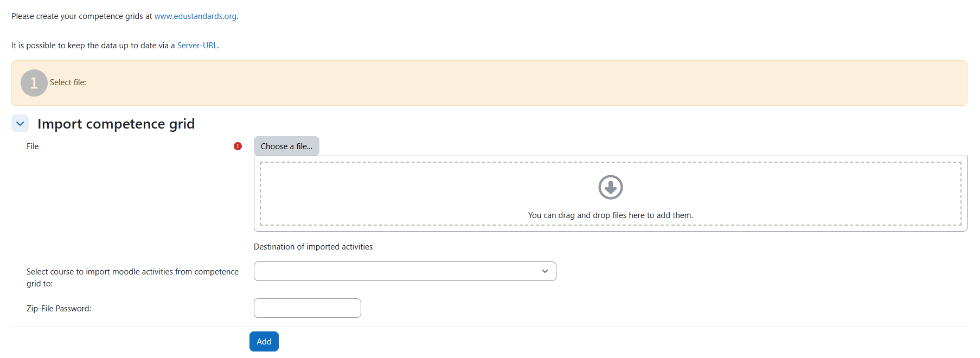Click the Add button
Image resolution: width=980 pixels, height=358 pixels.
[264, 342]
